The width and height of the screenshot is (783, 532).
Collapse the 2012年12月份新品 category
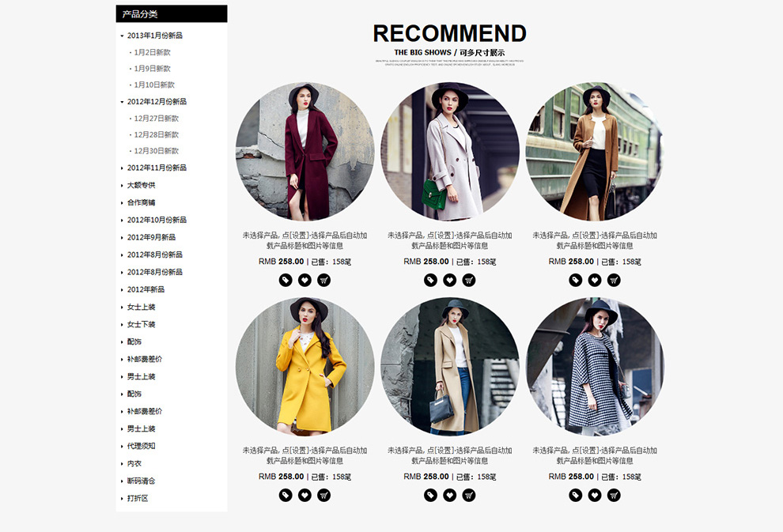(122, 102)
